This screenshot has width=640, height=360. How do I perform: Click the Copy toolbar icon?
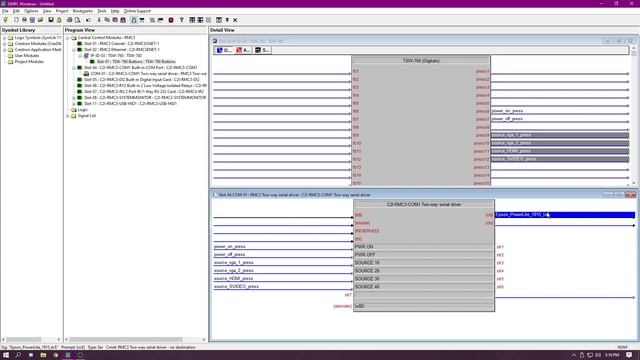click(107, 20)
